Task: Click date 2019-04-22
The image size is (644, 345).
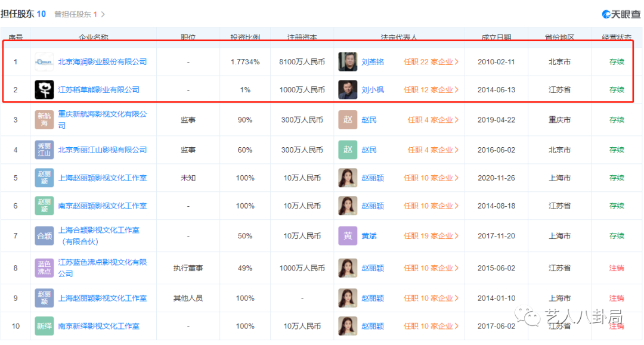Action: point(496,120)
